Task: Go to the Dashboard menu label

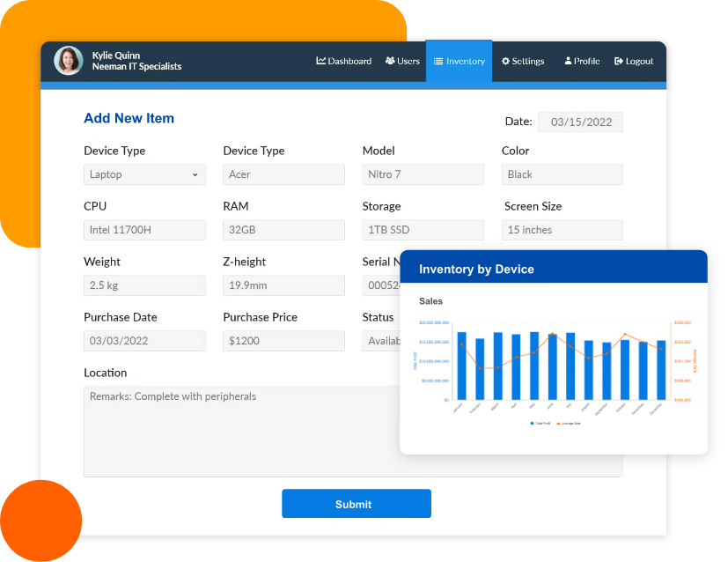Action: [x=349, y=62]
